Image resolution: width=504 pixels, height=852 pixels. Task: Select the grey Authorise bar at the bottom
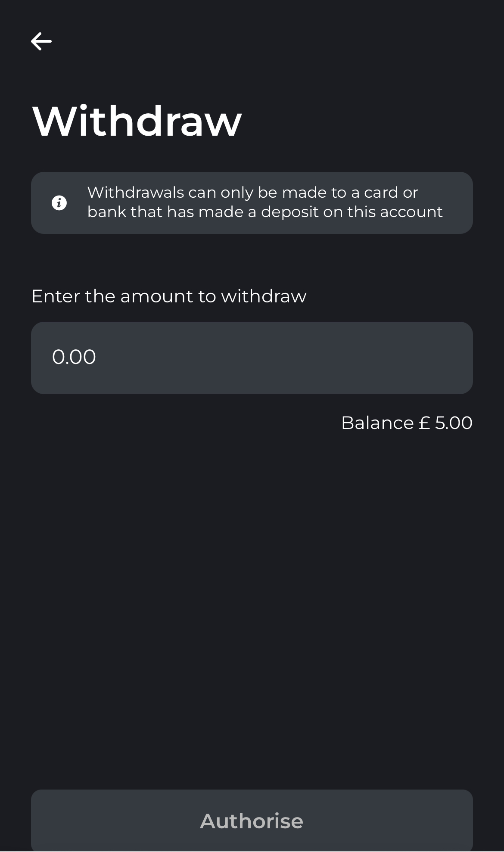coord(252,821)
